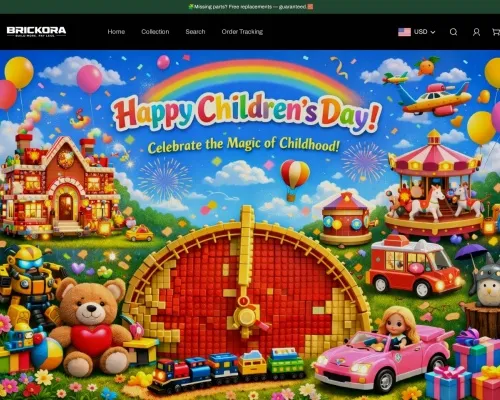Screen dimensions: 500x400
Task: Go to the Collection menu item
Action: pyautogui.click(x=155, y=32)
